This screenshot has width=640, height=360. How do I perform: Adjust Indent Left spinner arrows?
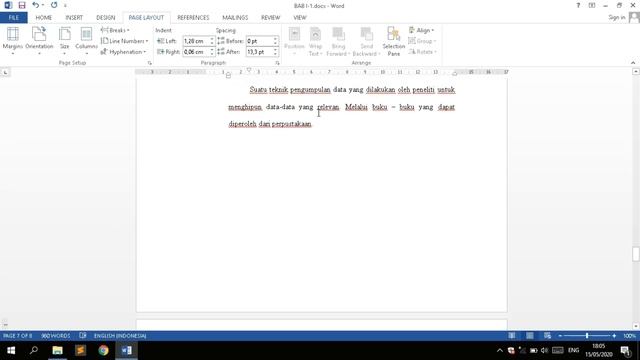click(212, 41)
